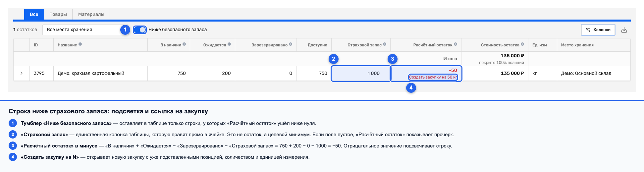
Task: Switch to the Товары tab
Action: click(x=58, y=14)
